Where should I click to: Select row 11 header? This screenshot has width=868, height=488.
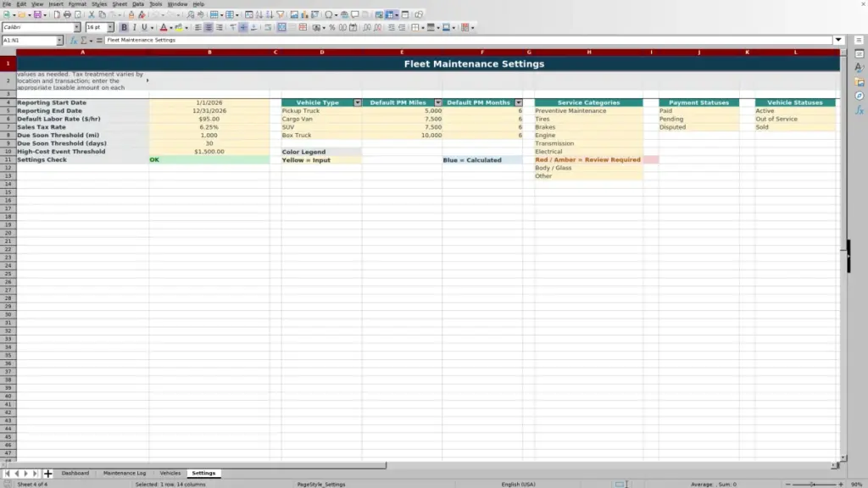point(8,159)
